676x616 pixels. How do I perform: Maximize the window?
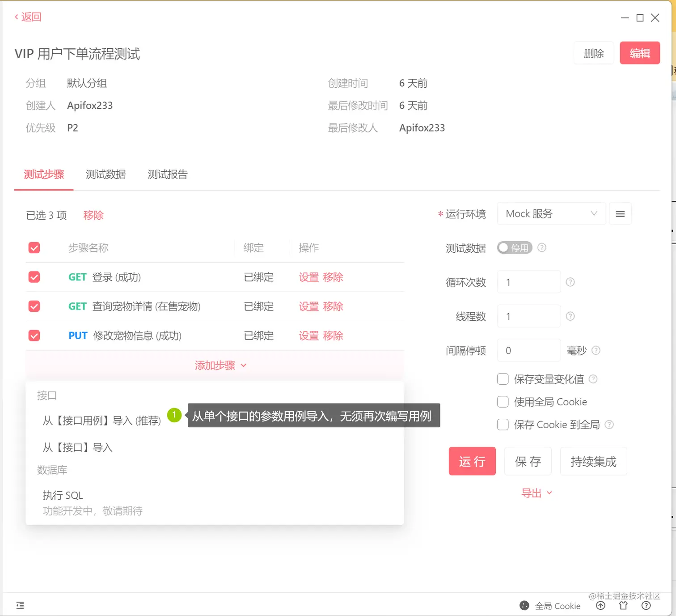(640, 18)
